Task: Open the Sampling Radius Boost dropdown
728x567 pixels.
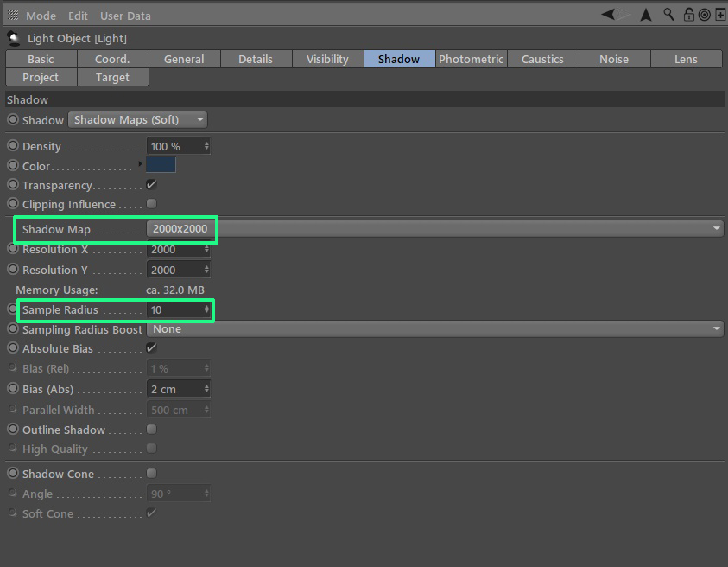Action: (435, 329)
